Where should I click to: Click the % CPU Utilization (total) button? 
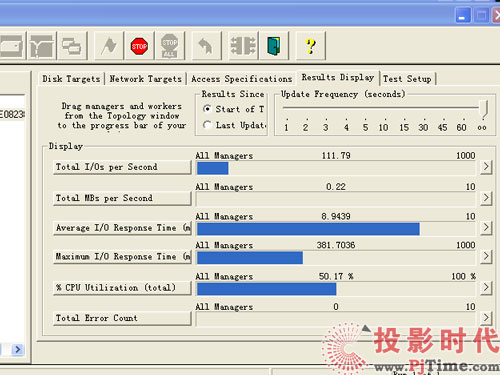click(x=122, y=288)
